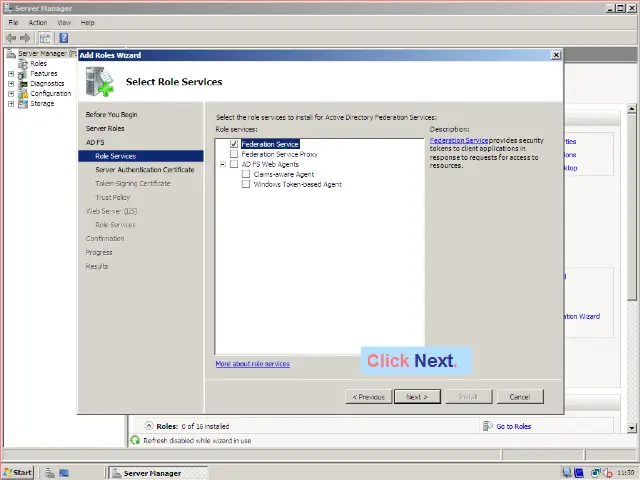Click scrollbar down arrow in Server Manager pane

(632, 428)
